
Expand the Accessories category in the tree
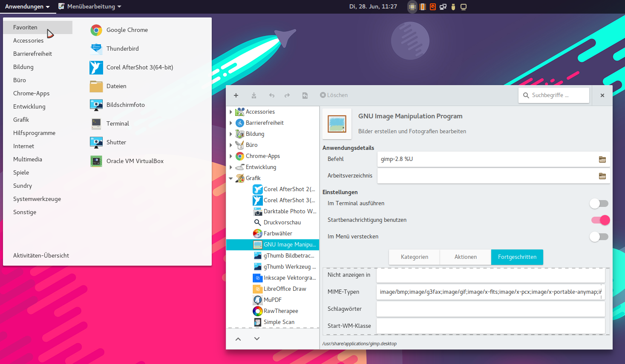230,112
